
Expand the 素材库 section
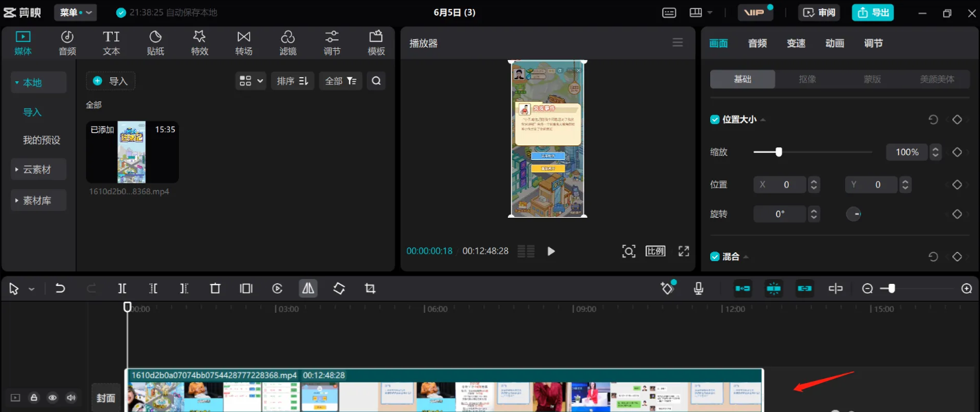tap(39, 200)
